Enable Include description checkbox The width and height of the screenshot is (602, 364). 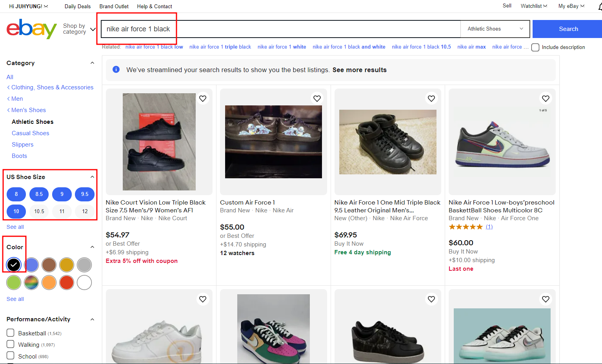tap(535, 47)
